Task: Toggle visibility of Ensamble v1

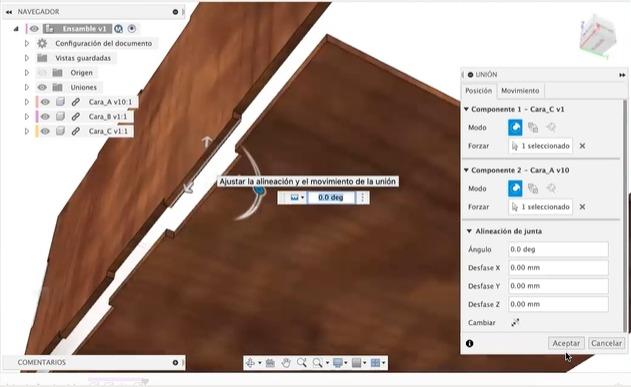Action: pyautogui.click(x=34, y=29)
